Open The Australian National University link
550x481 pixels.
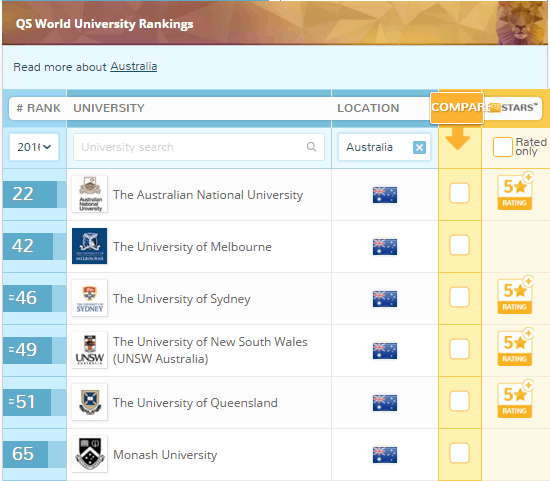[208, 195]
